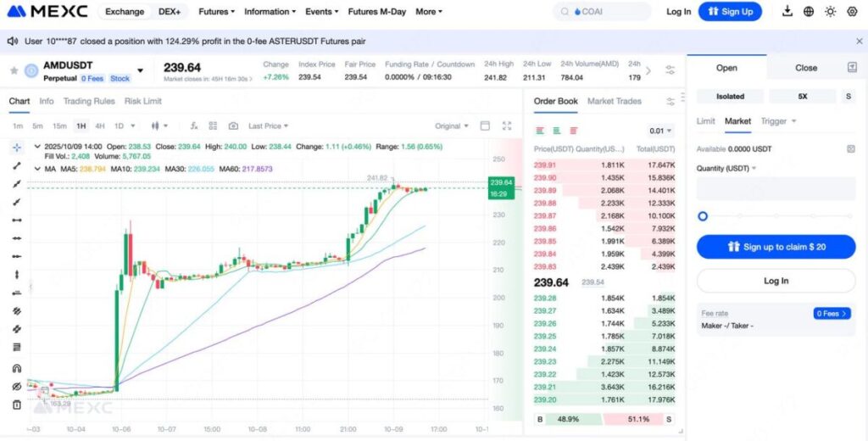Open the Last Price dropdown
Screen dimensions: 868x441
[x=268, y=126]
